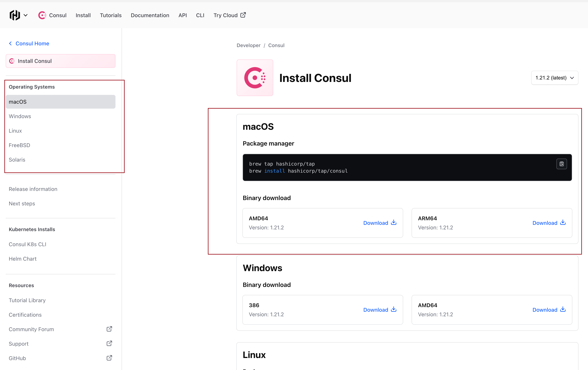The image size is (588, 370).
Task: Expand the HashiCorp product switcher chevron
Action: pyautogui.click(x=26, y=15)
